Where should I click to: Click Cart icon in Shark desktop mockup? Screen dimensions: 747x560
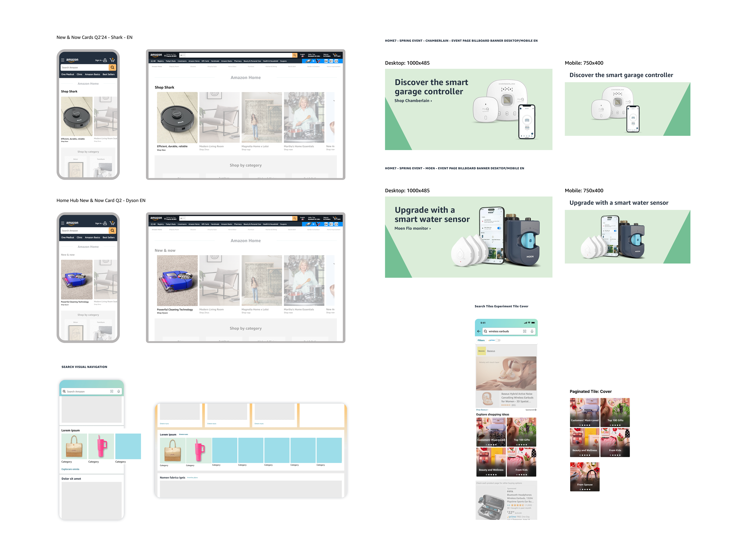[337, 55]
